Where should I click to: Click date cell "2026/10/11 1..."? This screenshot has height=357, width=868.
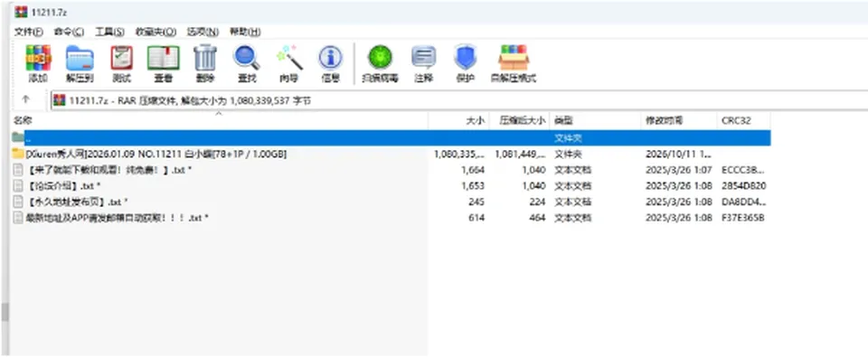[679, 154]
